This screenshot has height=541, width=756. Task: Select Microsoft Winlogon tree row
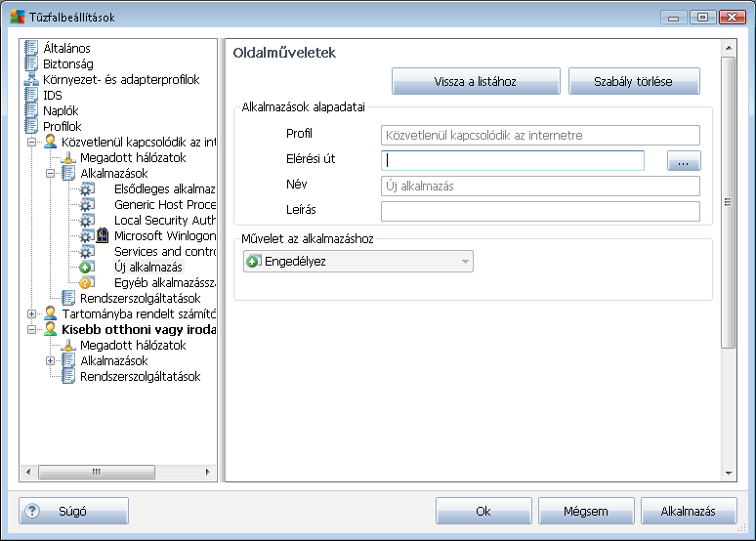(164, 235)
